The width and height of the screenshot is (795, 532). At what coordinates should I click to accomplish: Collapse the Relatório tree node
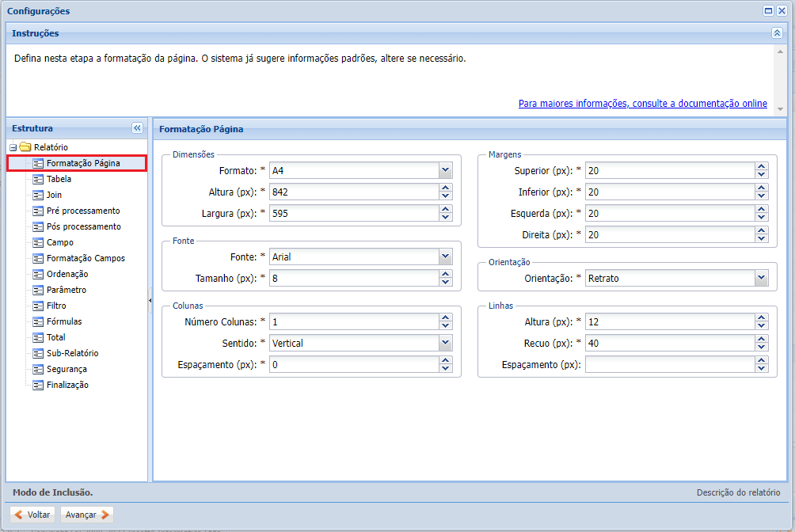point(13,148)
